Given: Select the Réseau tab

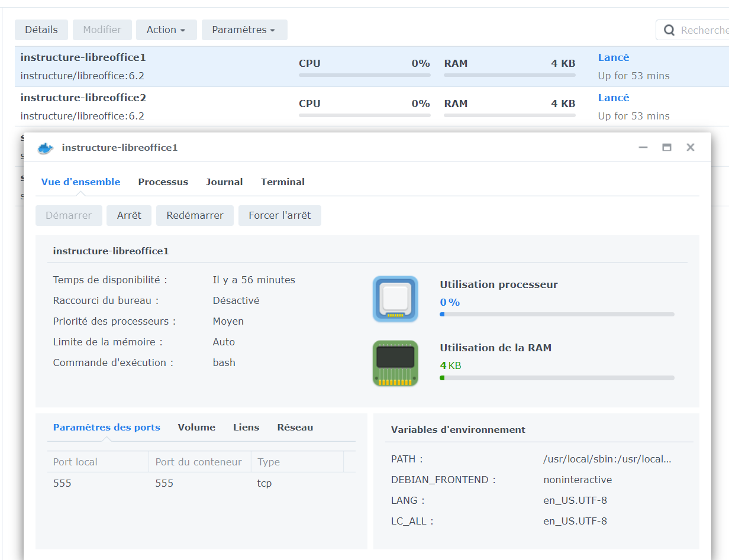Looking at the screenshot, I should pyautogui.click(x=295, y=428).
